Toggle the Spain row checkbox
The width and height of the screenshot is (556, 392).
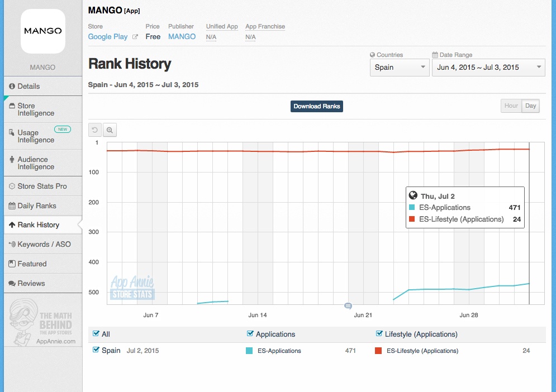pyautogui.click(x=96, y=350)
